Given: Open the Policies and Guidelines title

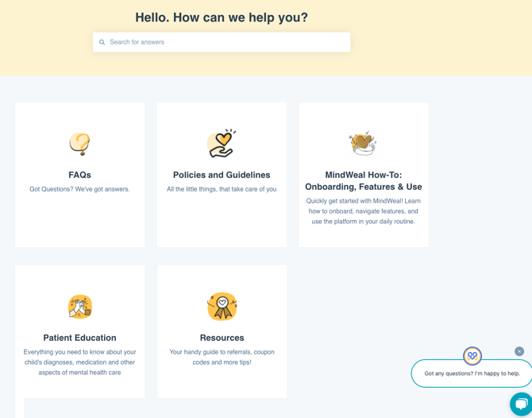Looking at the screenshot, I should point(222,175).
